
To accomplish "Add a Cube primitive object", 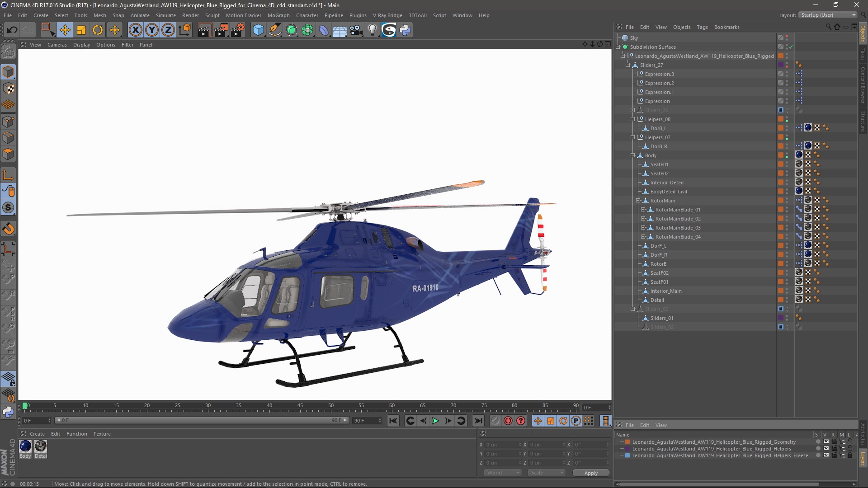I will click(x=258, y=30).
